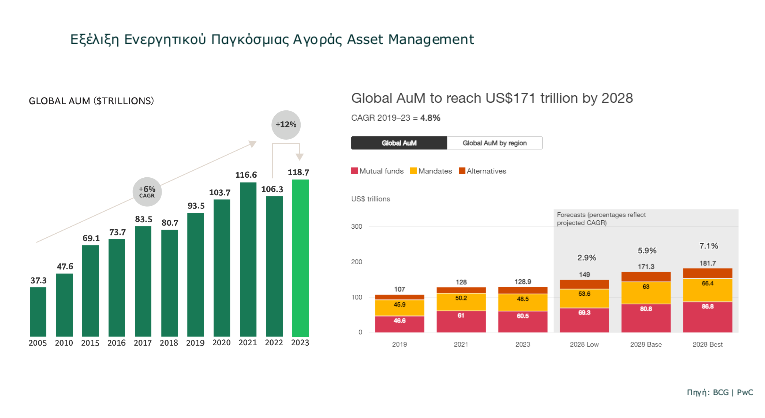Click the Global AuM US$171 trillion headline
This screenshot has height=418, width=765.
[x=492, y=98]
